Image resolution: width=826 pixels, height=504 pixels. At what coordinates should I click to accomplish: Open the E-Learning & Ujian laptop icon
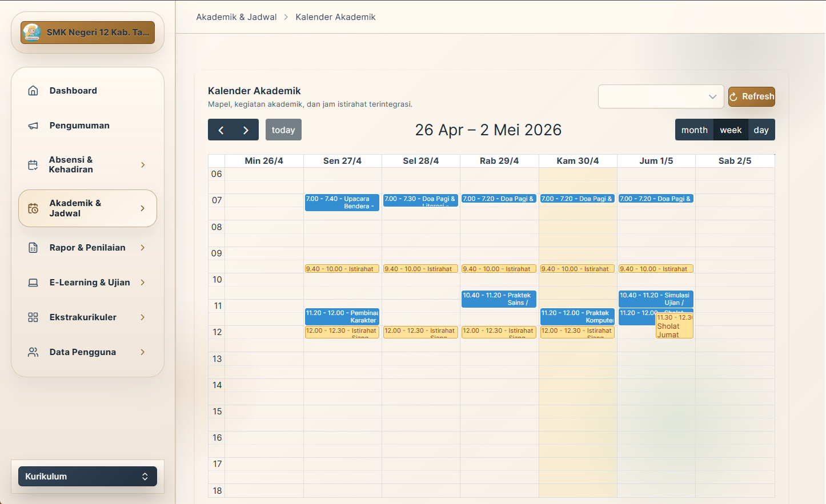[x=33, y=282]
